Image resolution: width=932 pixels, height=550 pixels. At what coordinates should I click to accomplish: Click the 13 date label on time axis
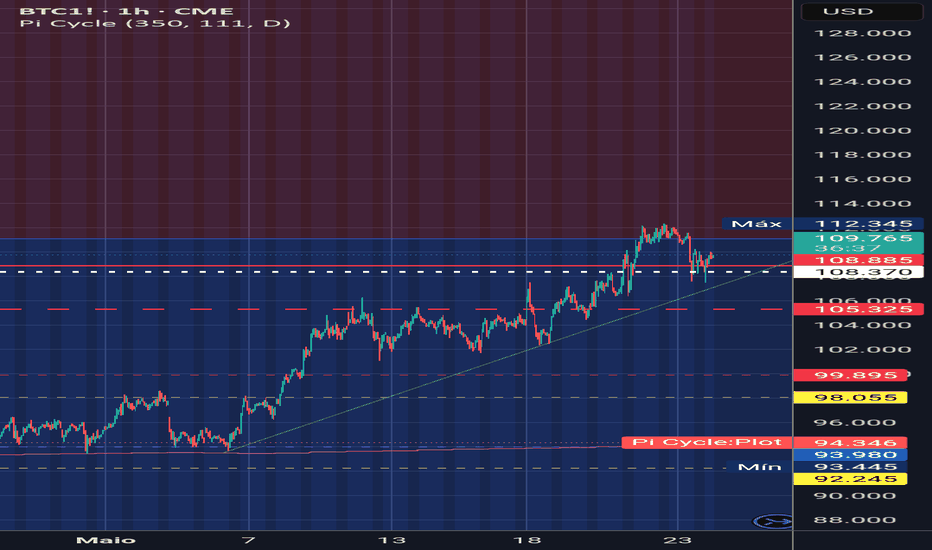tap(392, 540)
